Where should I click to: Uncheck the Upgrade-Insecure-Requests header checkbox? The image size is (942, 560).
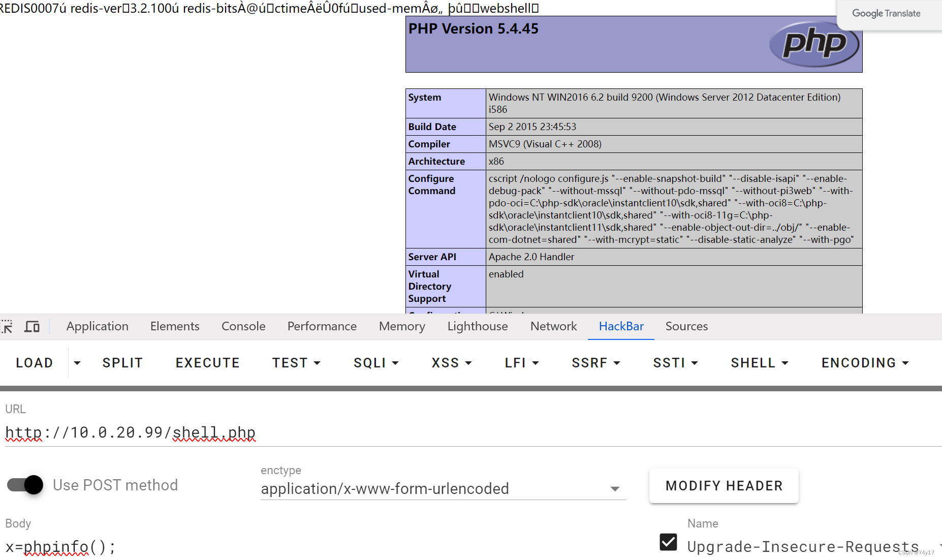tap(668, 542)
